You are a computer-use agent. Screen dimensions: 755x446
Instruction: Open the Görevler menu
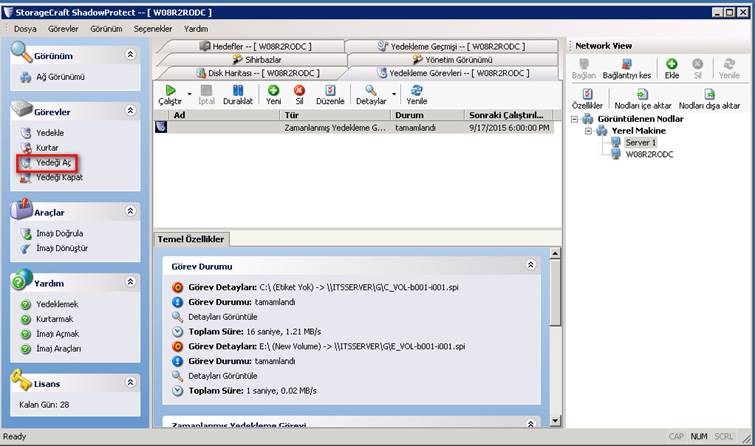click(x=63, y=29)
